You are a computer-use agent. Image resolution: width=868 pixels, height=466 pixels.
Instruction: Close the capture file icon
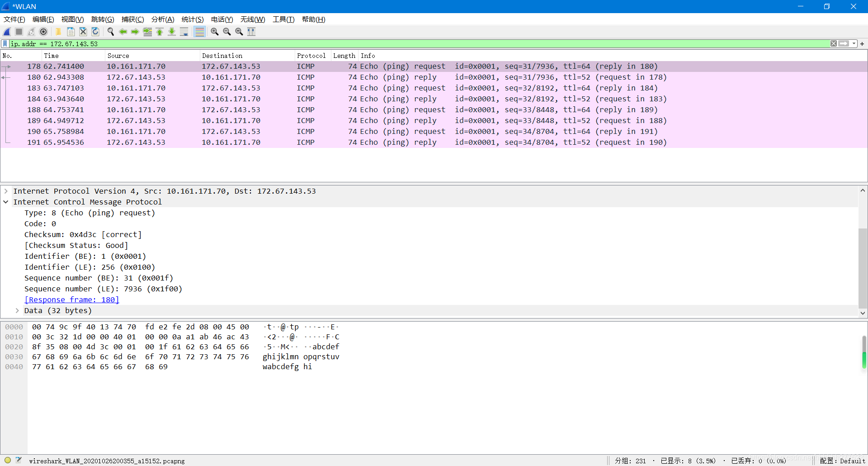click(x=83, y=32)
